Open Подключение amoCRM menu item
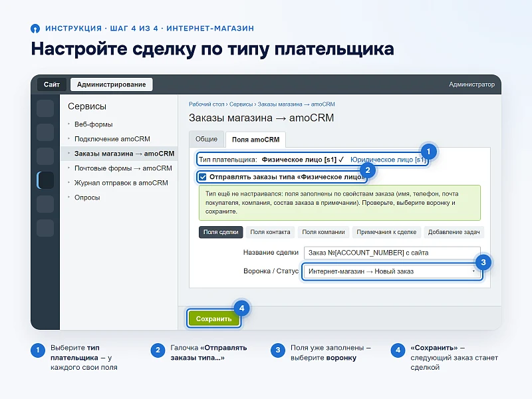Image resolution: width=532 pixels, height=399 pixels. point(112,139)
